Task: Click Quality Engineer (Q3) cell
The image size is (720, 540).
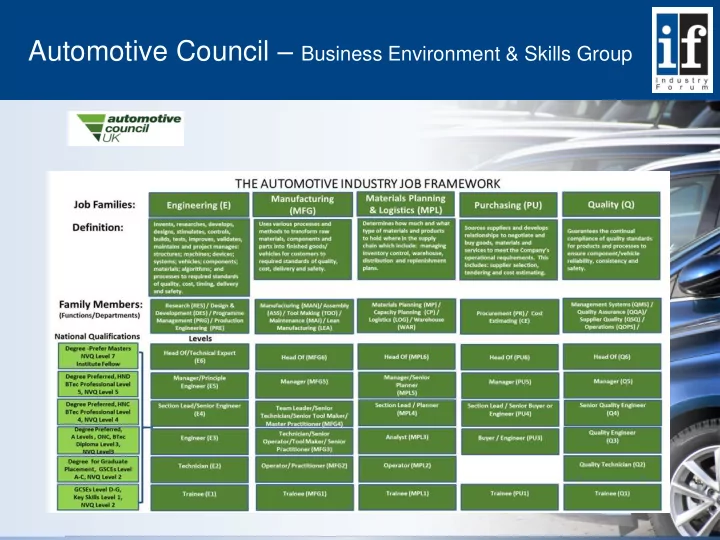Action: click(x=613, y=440)
